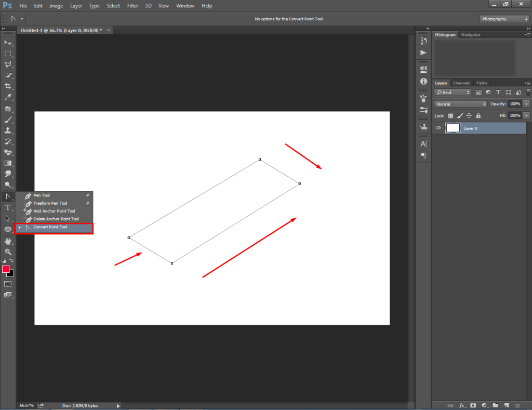
Task: Open the Filter menu
Action: coord(132,6)
